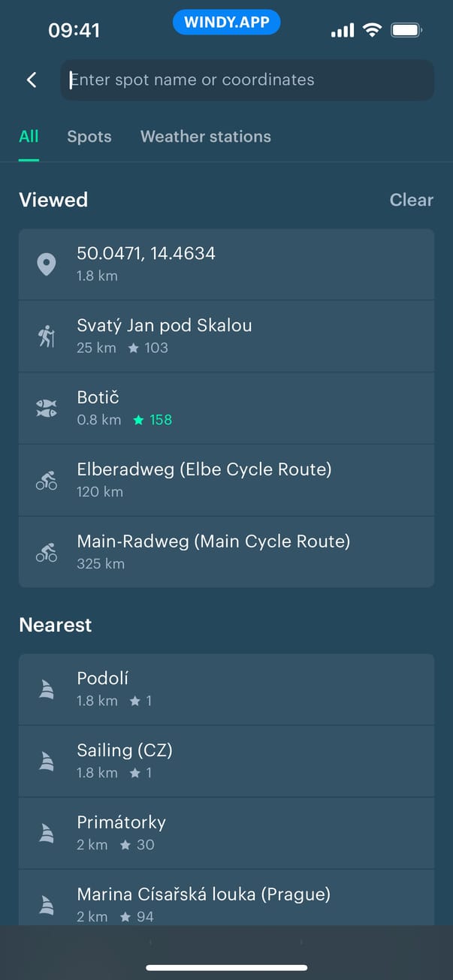This screenshot has height=980, width=453.
Task: Tap the sailboat icon next to Podolí
Action: (x=47, y=689)
